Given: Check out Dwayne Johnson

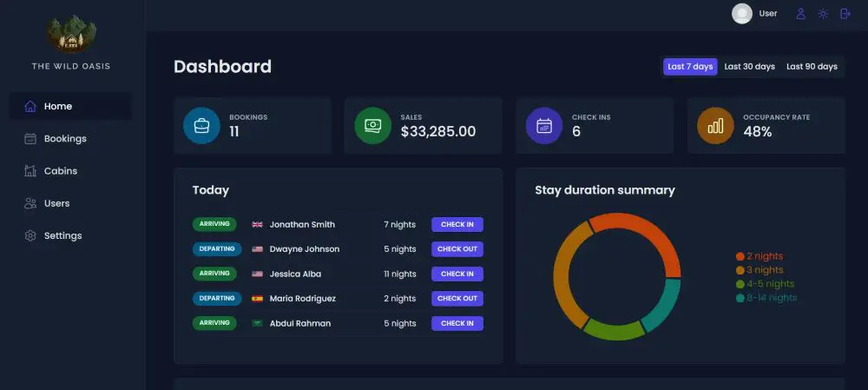Looking at the screenshot, I should (x=457, y=249).
